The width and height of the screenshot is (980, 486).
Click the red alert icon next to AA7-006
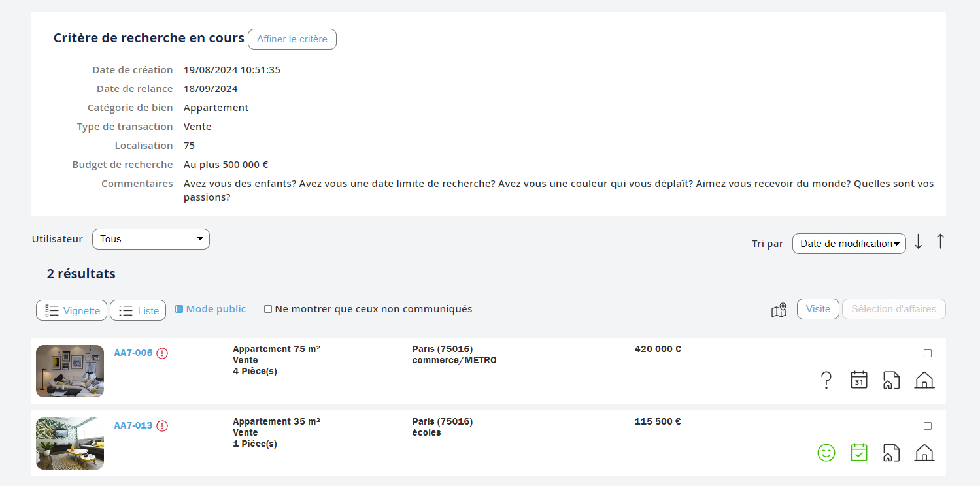(x=162, y=353)
